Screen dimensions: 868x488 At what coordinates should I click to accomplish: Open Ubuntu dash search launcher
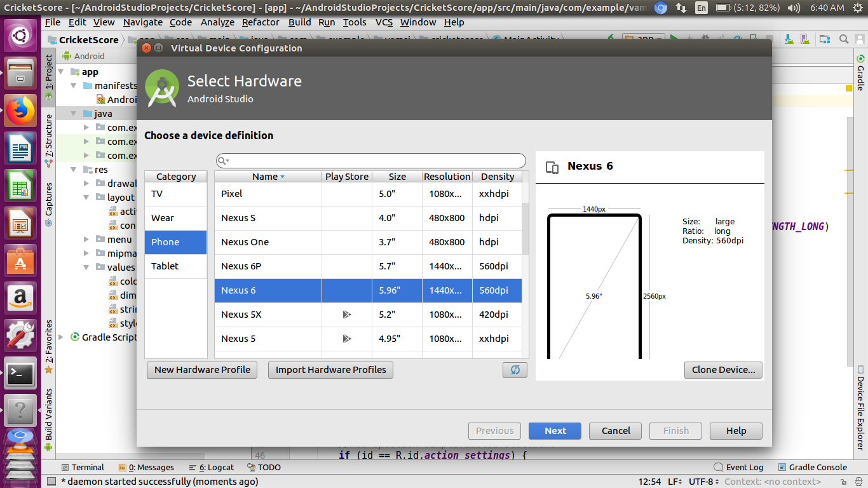click(20, 35)
